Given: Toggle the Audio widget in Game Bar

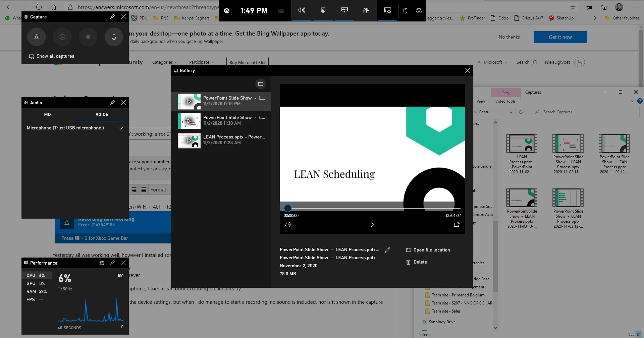Looking at the screenshot, I should 302,10.
